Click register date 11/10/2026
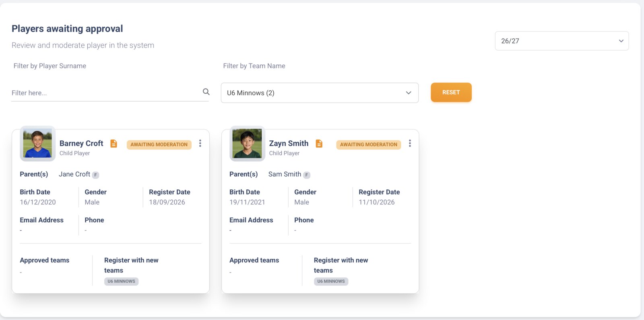 point(377,202)
